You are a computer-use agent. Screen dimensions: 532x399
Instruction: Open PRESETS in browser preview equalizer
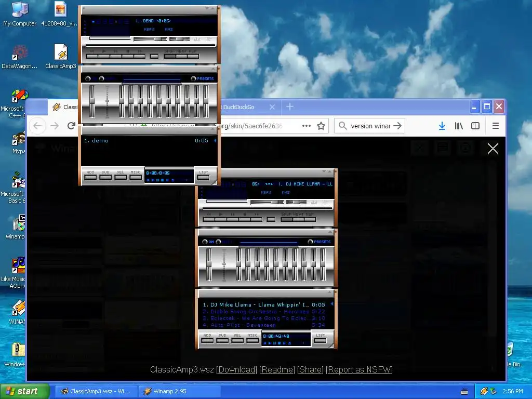coord(319,242)
